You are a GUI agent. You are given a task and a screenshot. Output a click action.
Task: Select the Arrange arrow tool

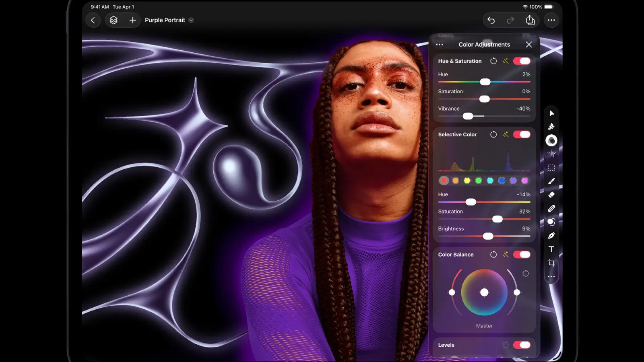tap(552, 113)
